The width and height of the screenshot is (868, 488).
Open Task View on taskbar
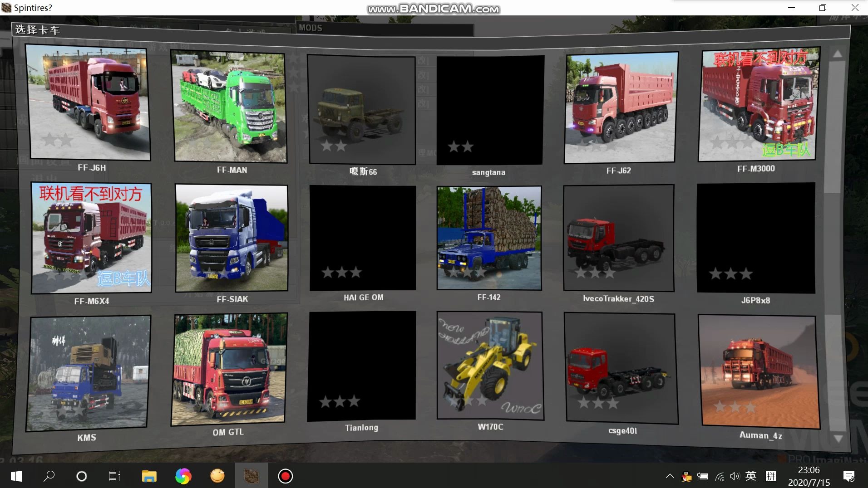coord(114,476)
